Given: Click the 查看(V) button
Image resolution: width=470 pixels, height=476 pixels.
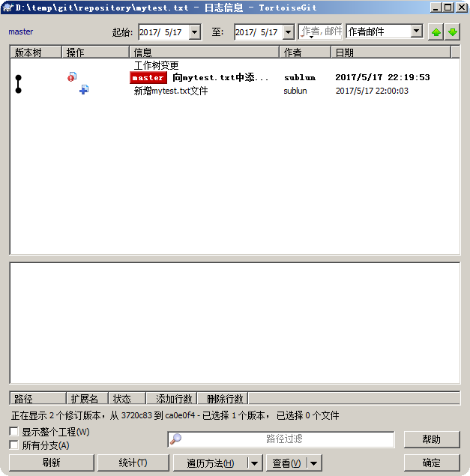Looking at the screenshot, I should 286,463.
